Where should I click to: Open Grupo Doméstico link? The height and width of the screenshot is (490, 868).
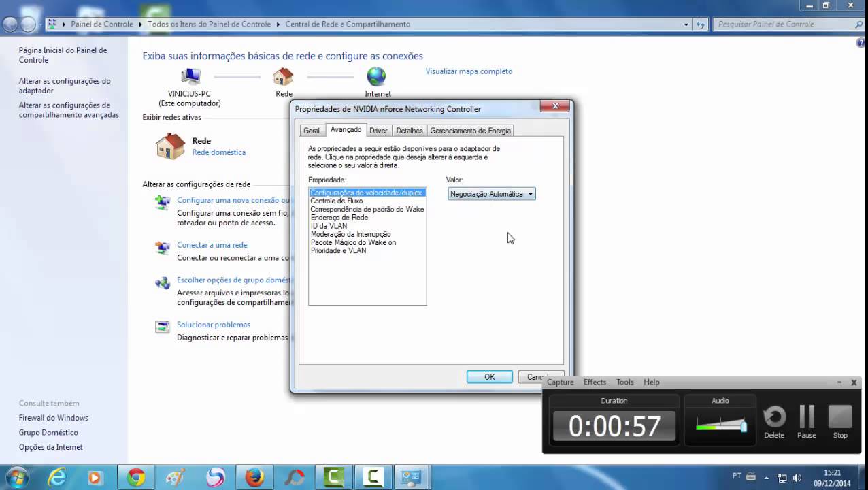48,433
